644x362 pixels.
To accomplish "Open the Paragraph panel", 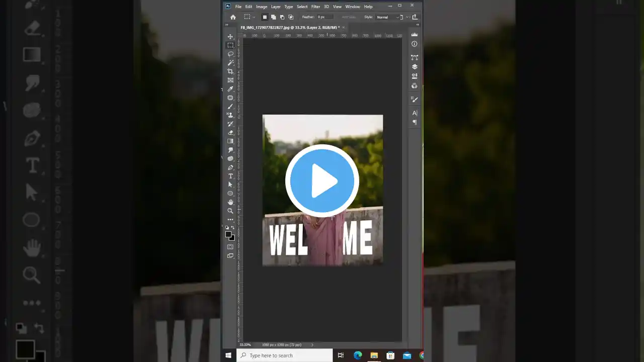I will point(415,122).
